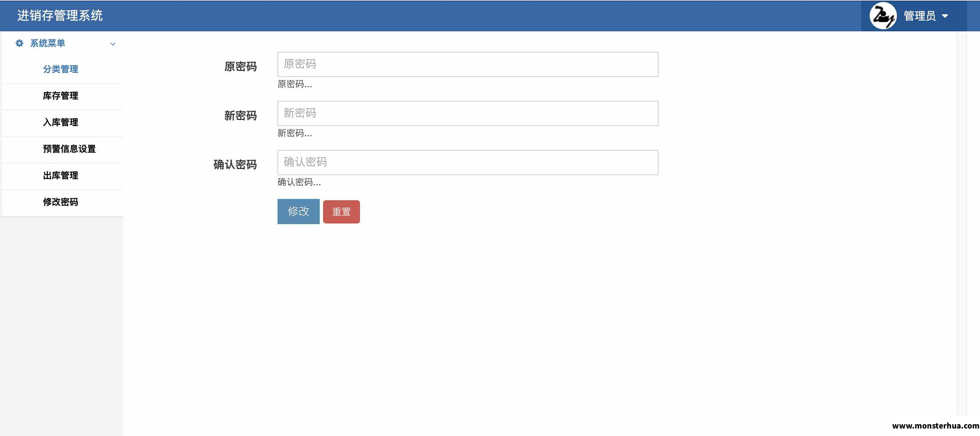Click the 进销存管理系统 title link

point(60,16)
